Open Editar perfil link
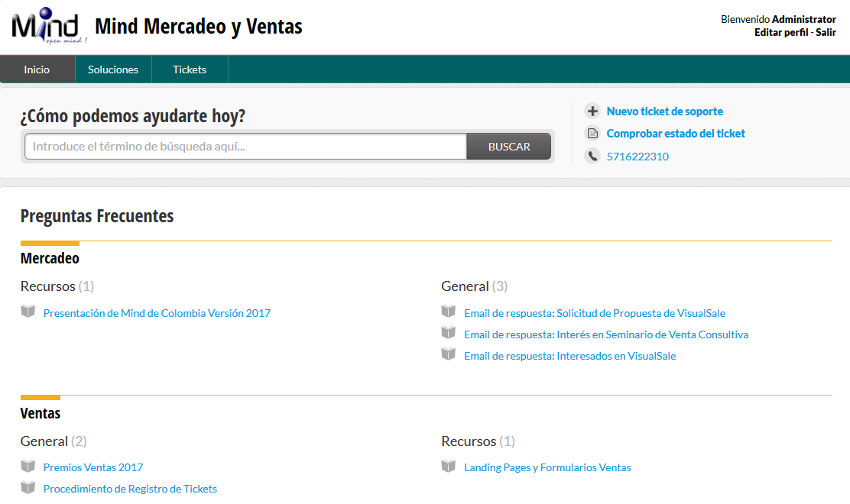850x504 pixels. [x=781, y=33]
